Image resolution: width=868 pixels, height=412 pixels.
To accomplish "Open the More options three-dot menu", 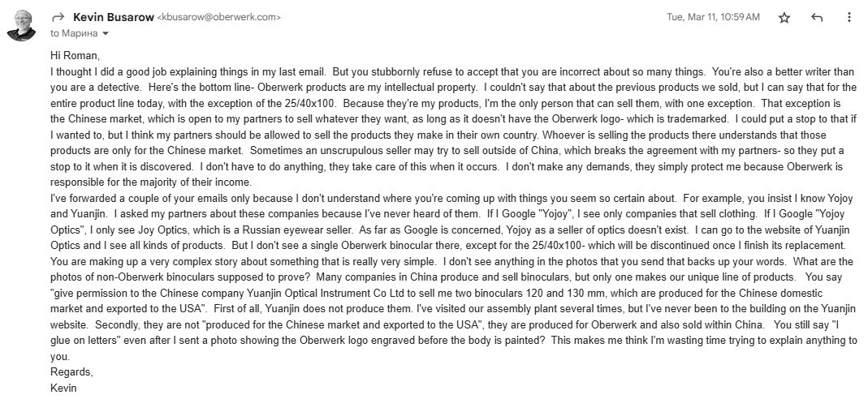I will (x=849, y=18).
